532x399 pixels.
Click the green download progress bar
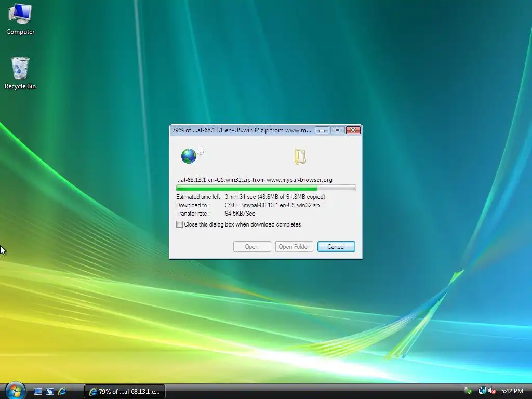click(x=266, y=188)
